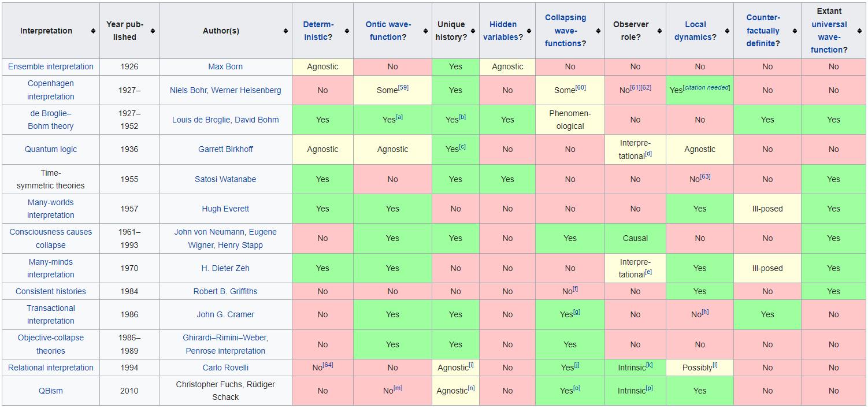Click sort arrows for Collapsing wavefunctions
This screenshot has height=408, width=868.
coord(598,31)
